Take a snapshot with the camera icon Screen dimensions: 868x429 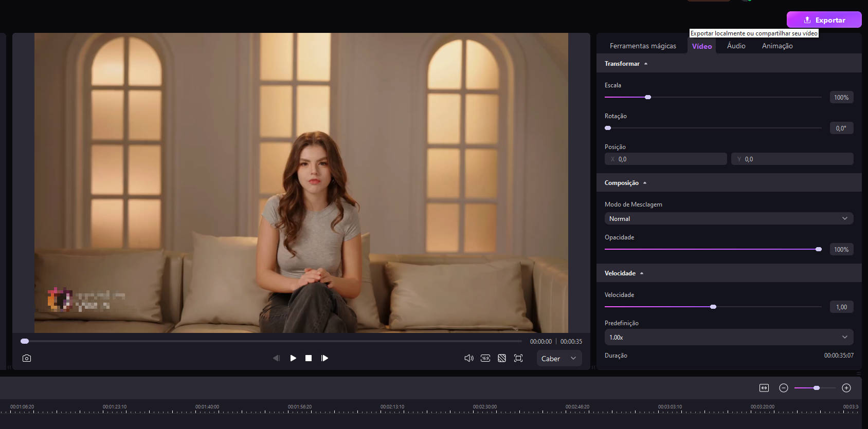click(27, 358)
